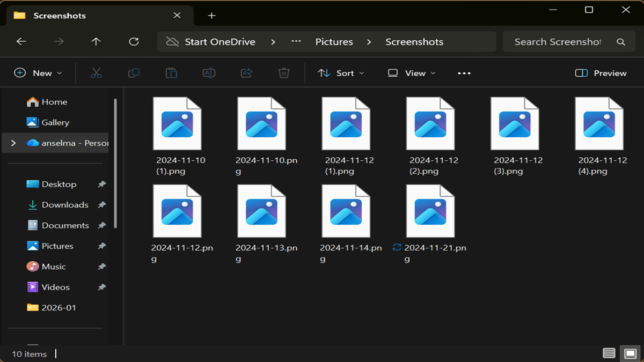Unpin Music using its pin icon

point(101,267)
